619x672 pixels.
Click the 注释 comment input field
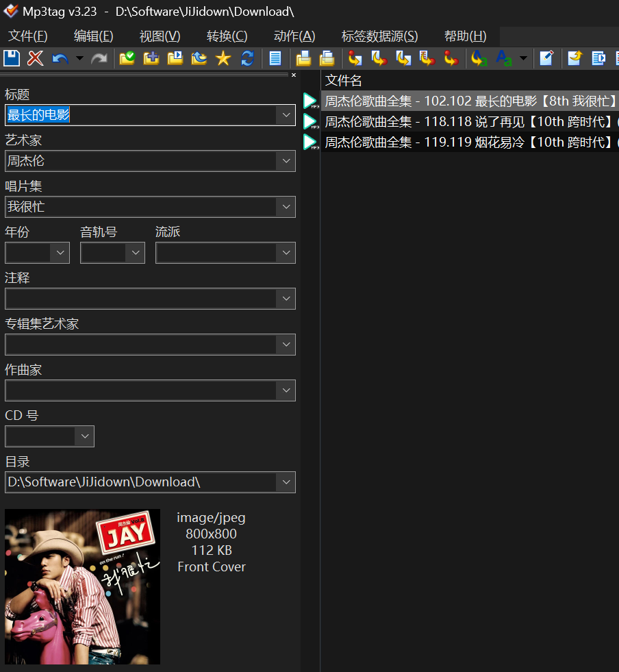[140, 299]
